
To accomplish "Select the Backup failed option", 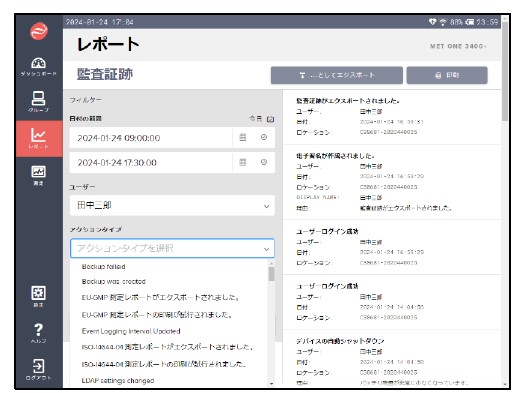I will pyautogui.click(x=103, y=267).
